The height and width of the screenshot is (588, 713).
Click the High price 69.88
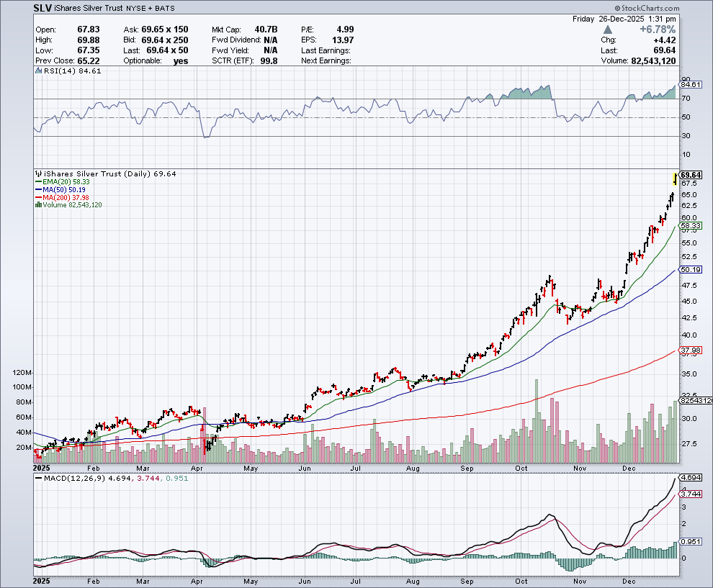(88, 40)
